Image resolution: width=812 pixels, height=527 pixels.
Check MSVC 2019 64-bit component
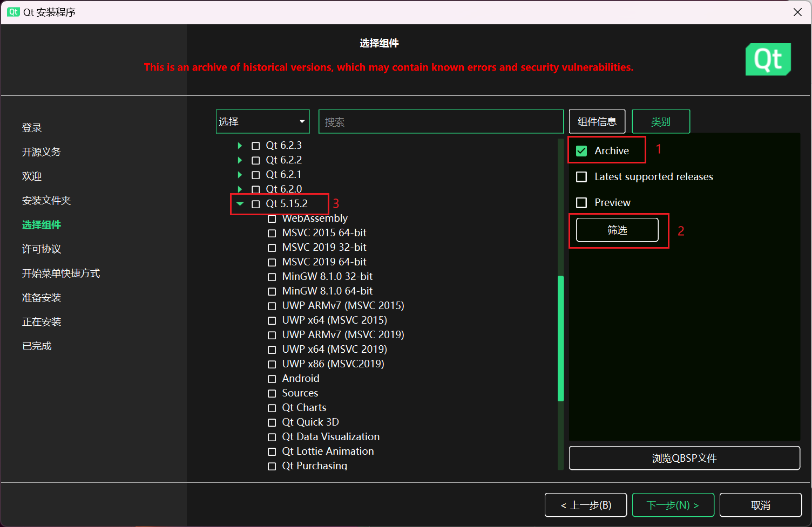(272, 262)
